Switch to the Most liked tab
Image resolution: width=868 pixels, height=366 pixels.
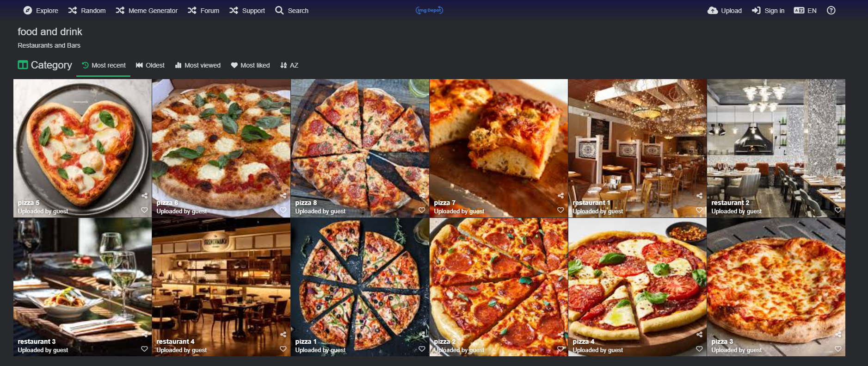click(x=250, y=65)
